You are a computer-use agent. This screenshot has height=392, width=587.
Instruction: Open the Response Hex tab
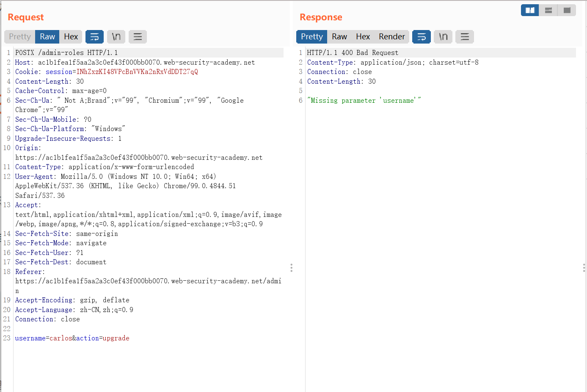[363, 37]
